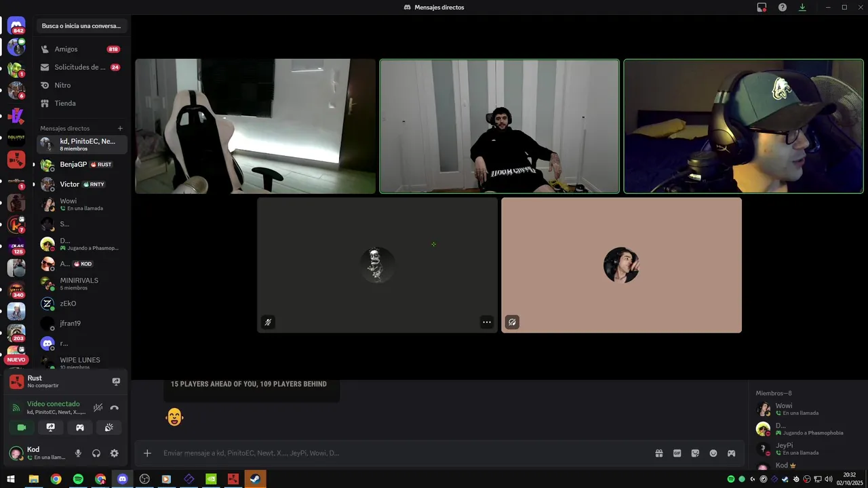This screenshot has width=868, height=488.
Task: Click the message input field
Action: tap(403, 453)
